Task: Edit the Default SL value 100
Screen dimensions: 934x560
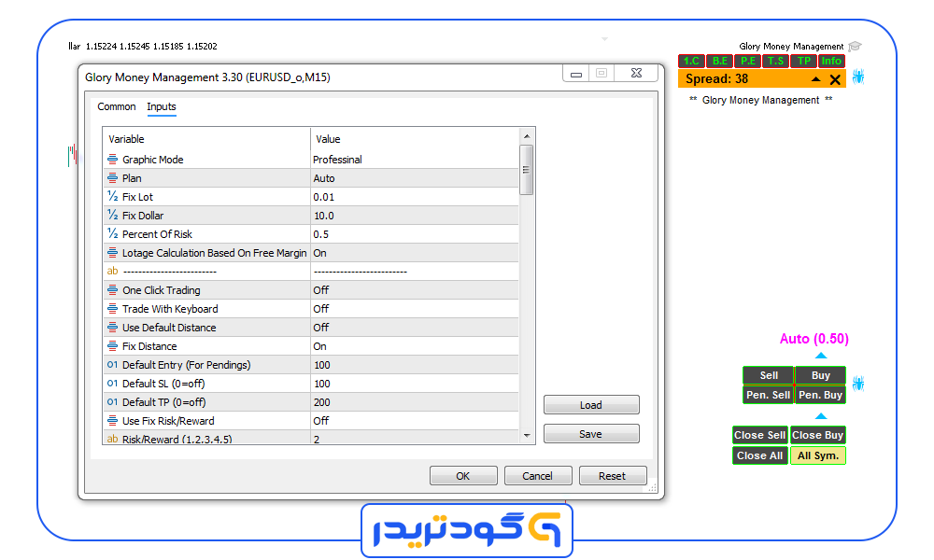Action: click(415, 384)
